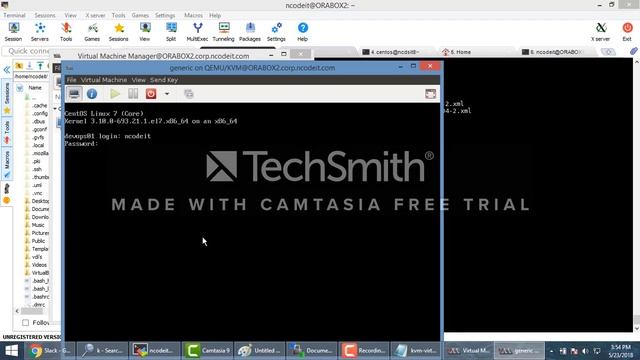Open the File menu in VM viewer

tap(71, 80)
